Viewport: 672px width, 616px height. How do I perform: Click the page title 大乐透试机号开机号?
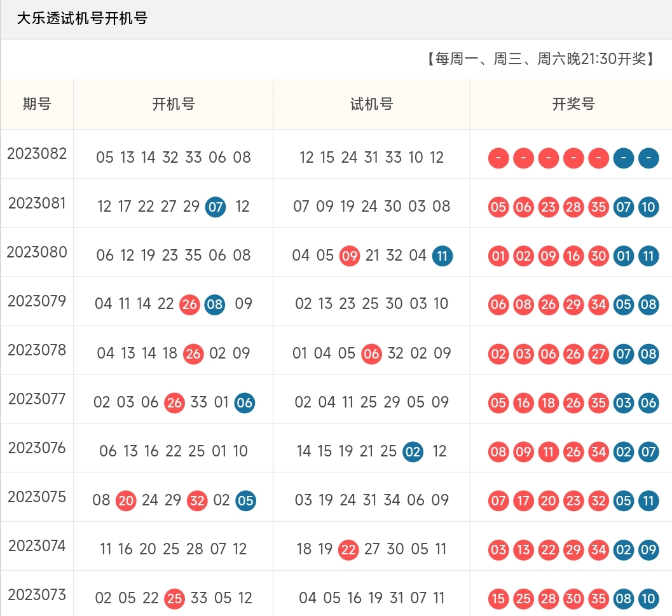click(82, 18)
